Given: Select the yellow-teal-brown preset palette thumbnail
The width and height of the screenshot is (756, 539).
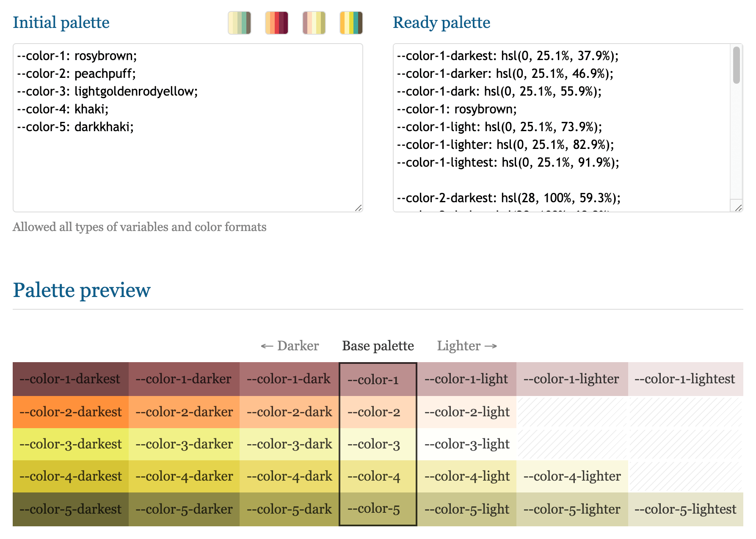Looking at the screenshot, I should click(x=351, y=23).
